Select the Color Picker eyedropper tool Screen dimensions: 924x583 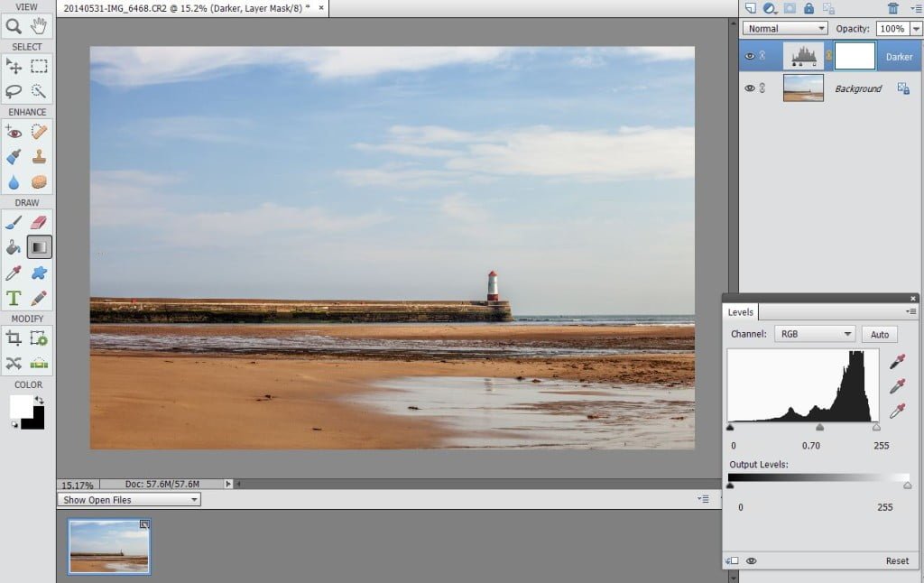[x=14, y=273]
